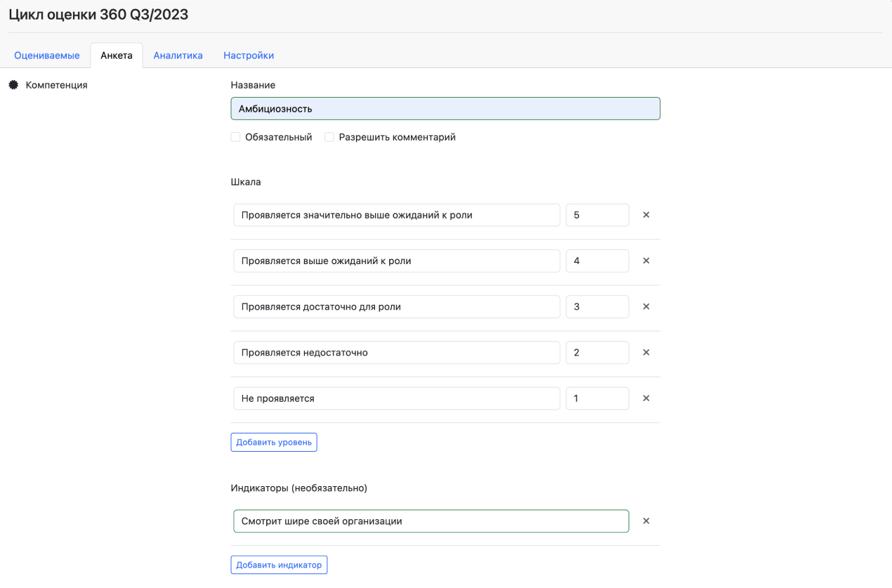Image resolution: width=892 pixels, height=588 pixels.
Task: Focus the Название field with Амбициозность
Action: (x=445, y=109)
